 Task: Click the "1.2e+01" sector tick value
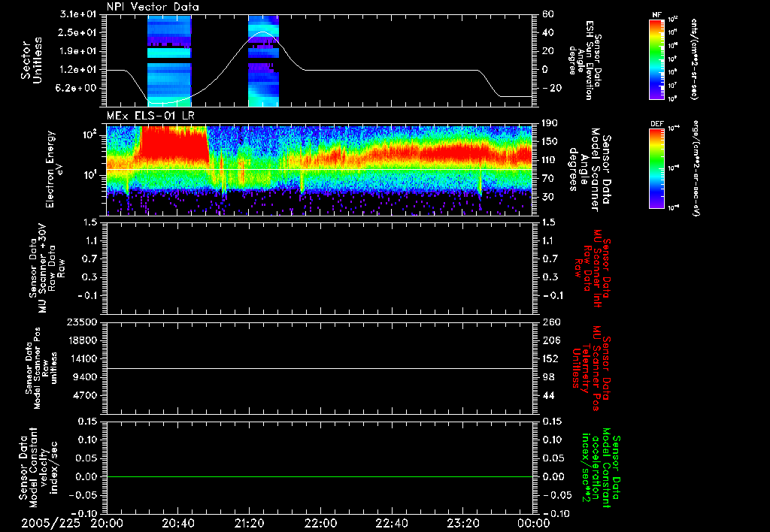78,70
